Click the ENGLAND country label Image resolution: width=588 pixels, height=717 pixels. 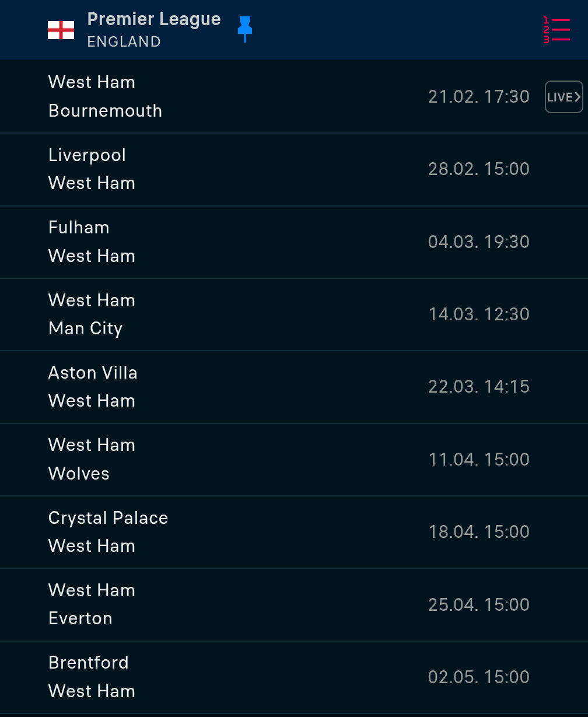(x=124, y=42)
